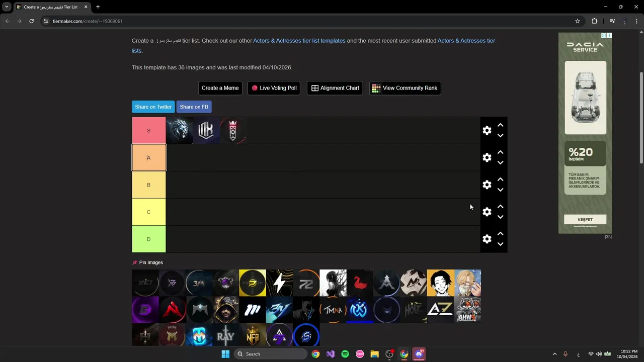Pick the Batman silhouette image

(306, 310)
